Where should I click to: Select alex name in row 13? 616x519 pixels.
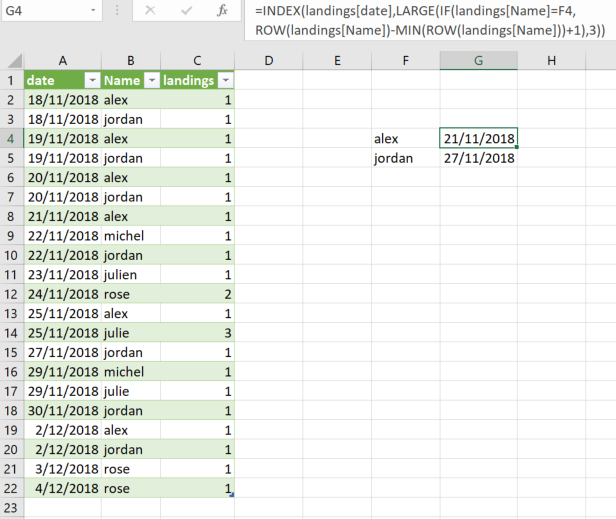click(x=131, y=314)
